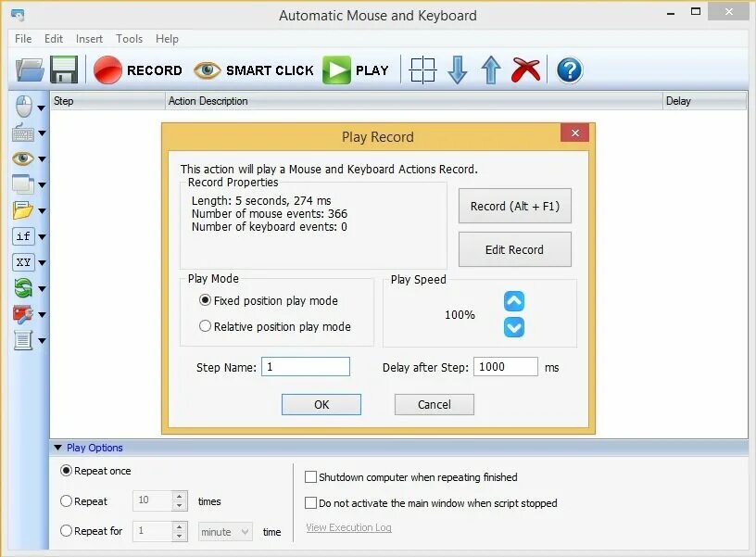Expand the 'if' action dropdown arrow

coord(42,236)
